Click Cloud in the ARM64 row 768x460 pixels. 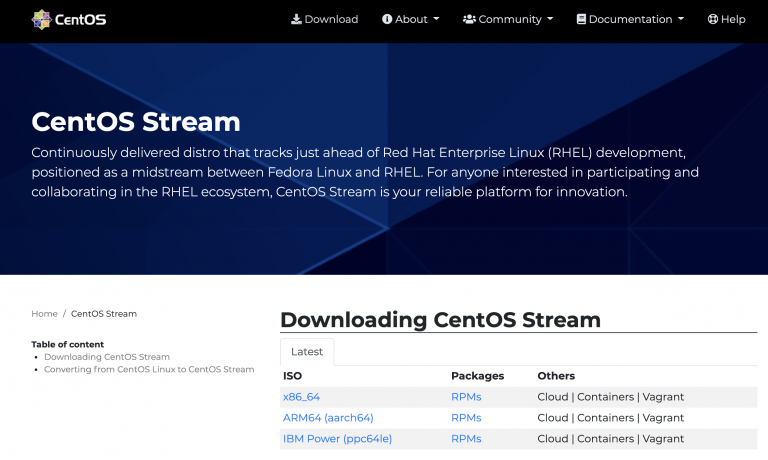pyautogui.click(x=553, y=418)
